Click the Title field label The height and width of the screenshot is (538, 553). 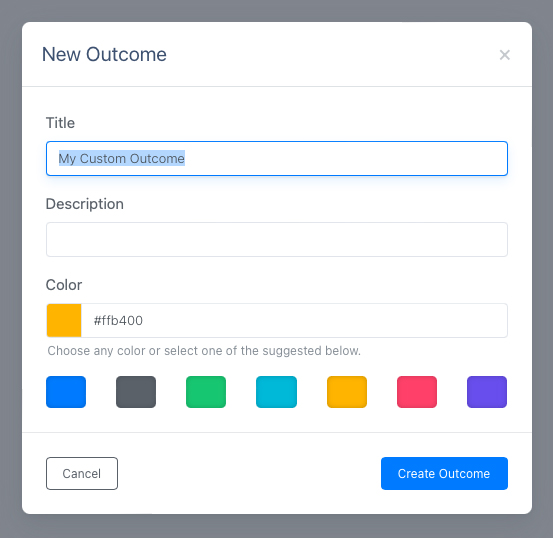[60, 123]
